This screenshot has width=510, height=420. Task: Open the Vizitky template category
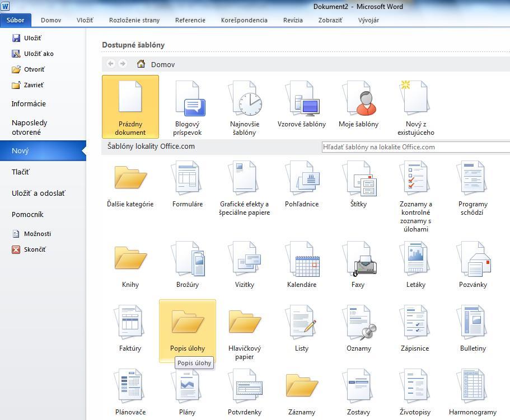coord(244,265)
